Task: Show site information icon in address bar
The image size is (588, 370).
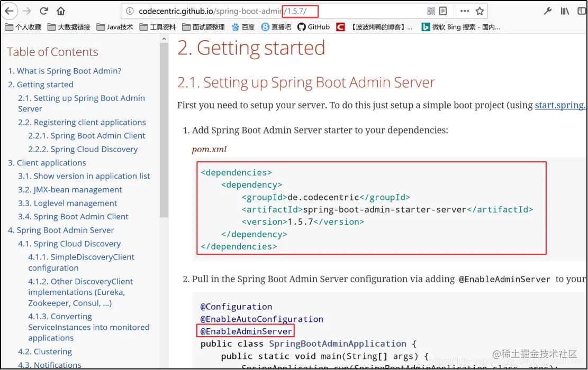Action: click(x=130, y=11)
